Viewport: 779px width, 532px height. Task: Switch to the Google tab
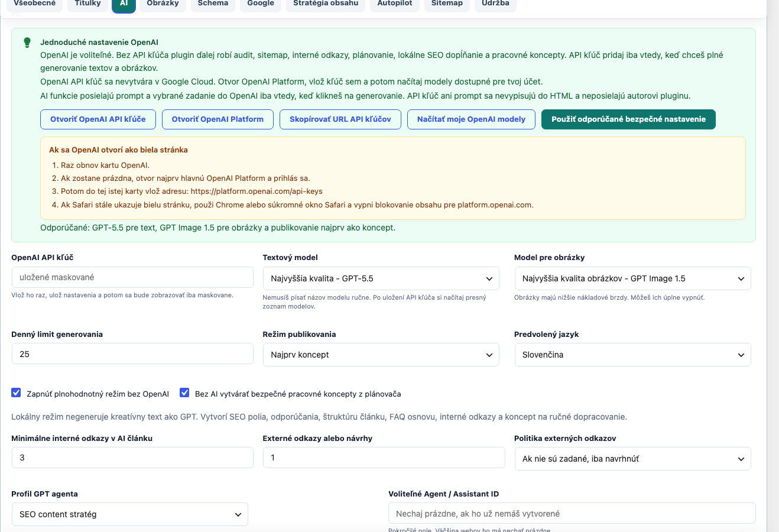[261, 4]
